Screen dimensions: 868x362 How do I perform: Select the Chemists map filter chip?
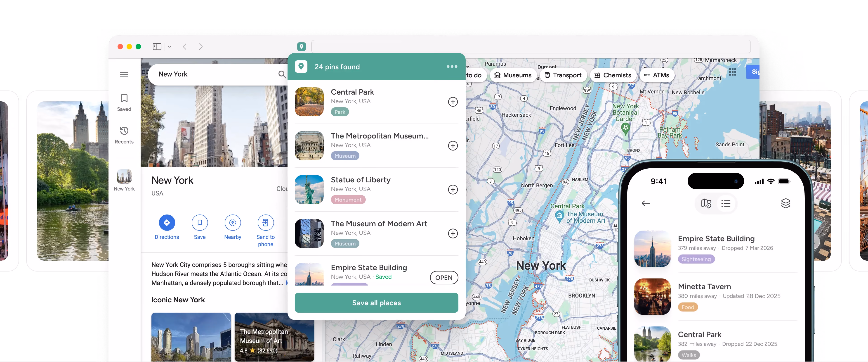[x=613, y=75]
